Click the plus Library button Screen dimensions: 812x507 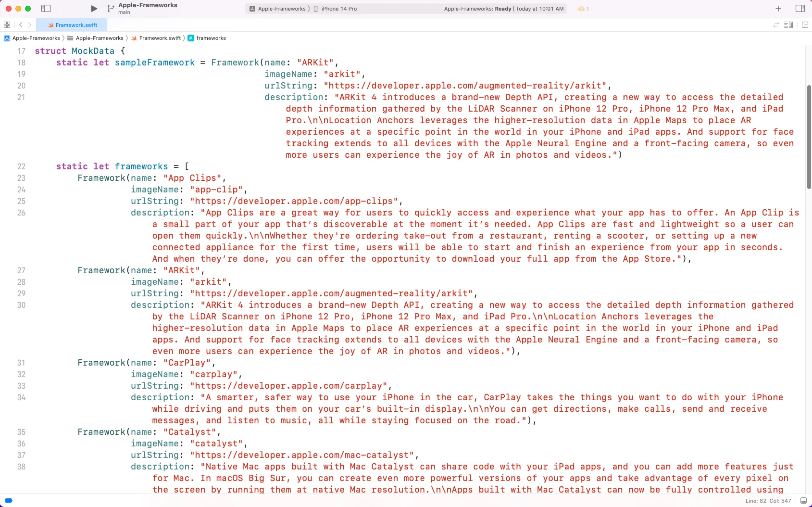[x=778, y=9]
